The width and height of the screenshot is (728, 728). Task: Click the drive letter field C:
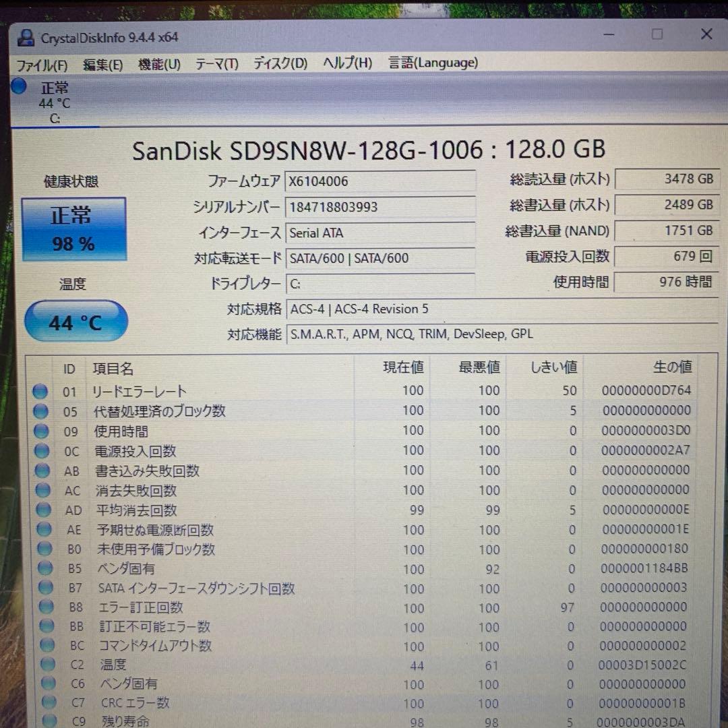[x=380, y=284]
